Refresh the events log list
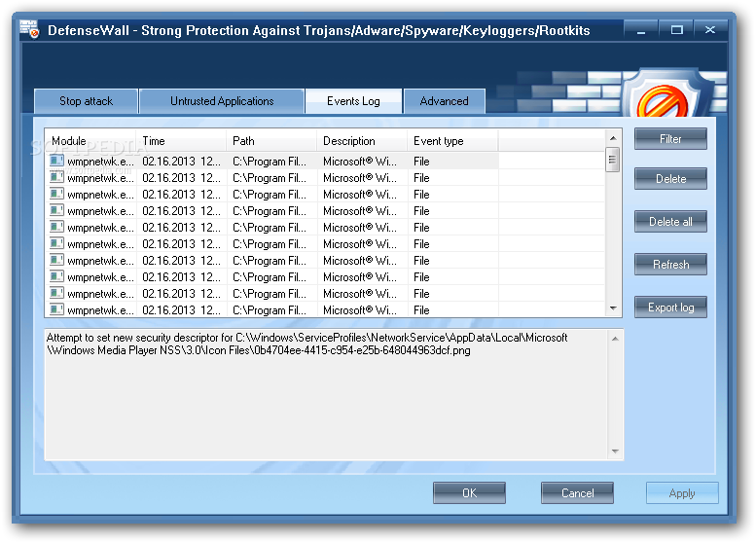Image resolution: width=756 pixels, height=543 pixels. [x=670, y=265]
